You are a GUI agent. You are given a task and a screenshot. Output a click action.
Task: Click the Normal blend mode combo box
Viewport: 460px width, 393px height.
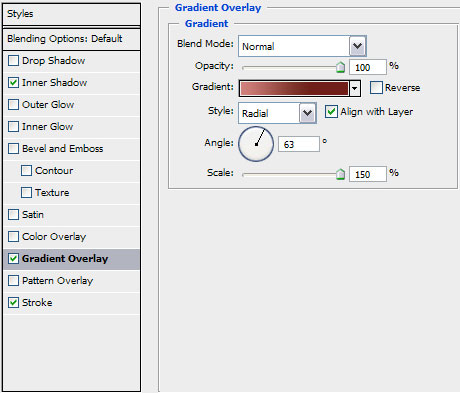(x=302, y=46)
